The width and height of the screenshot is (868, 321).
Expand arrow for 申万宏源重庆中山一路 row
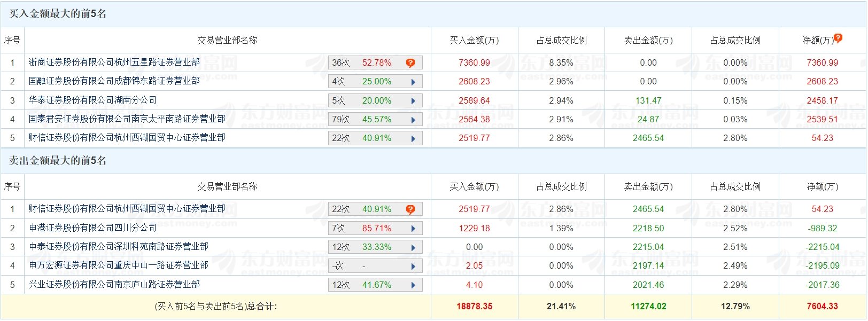point(413,267)
